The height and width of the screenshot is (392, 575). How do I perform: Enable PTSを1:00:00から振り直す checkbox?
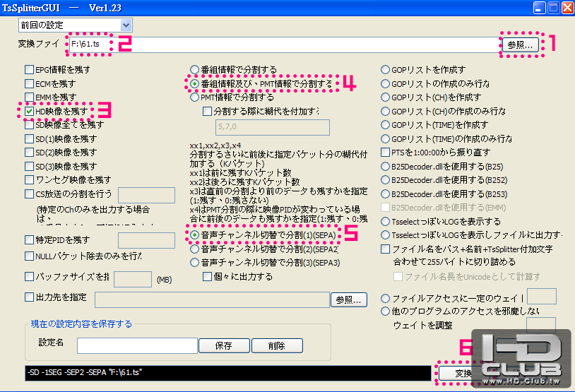tap(385, 152)
